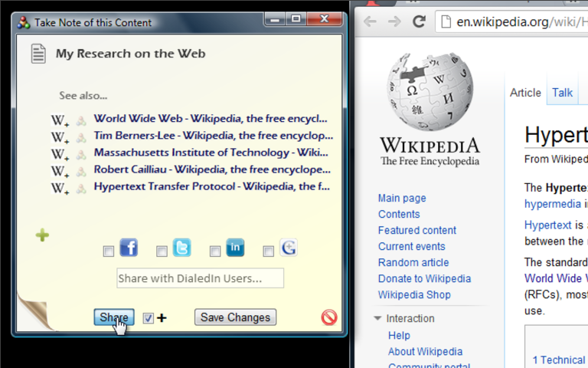Open the World Wide Web note link

211,119
